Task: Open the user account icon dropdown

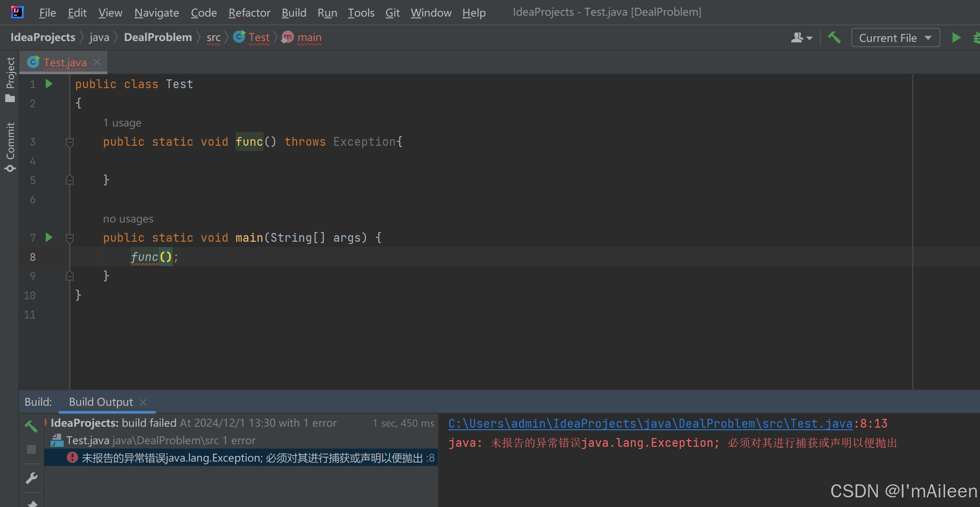Action: [801, 38]
